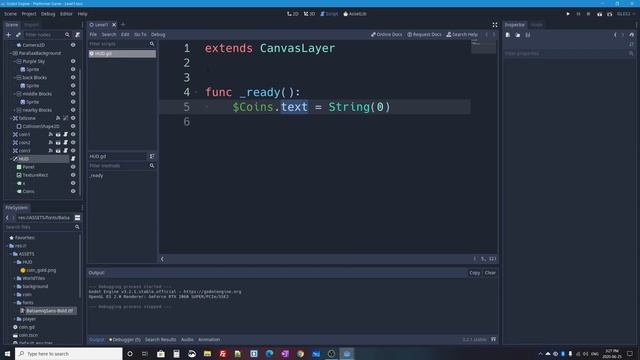
Task: Collapse the fallzone node
Action: (11, 118)
